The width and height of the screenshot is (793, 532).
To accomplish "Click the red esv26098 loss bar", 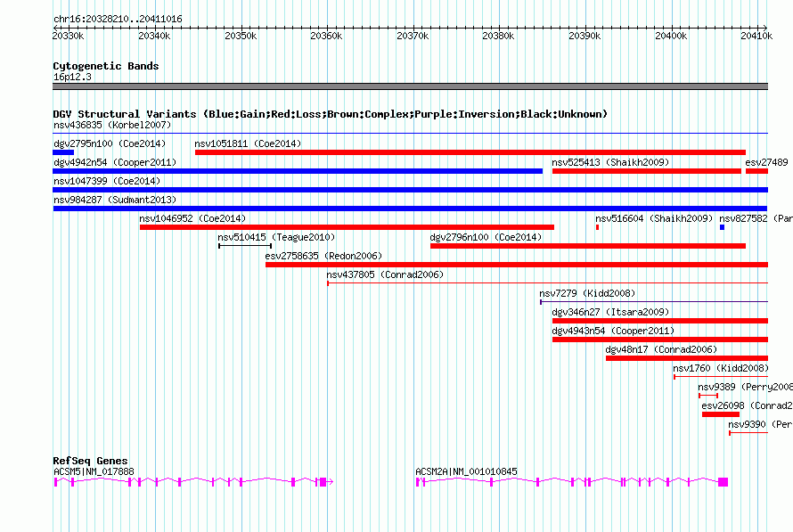I will coord(721,414).
